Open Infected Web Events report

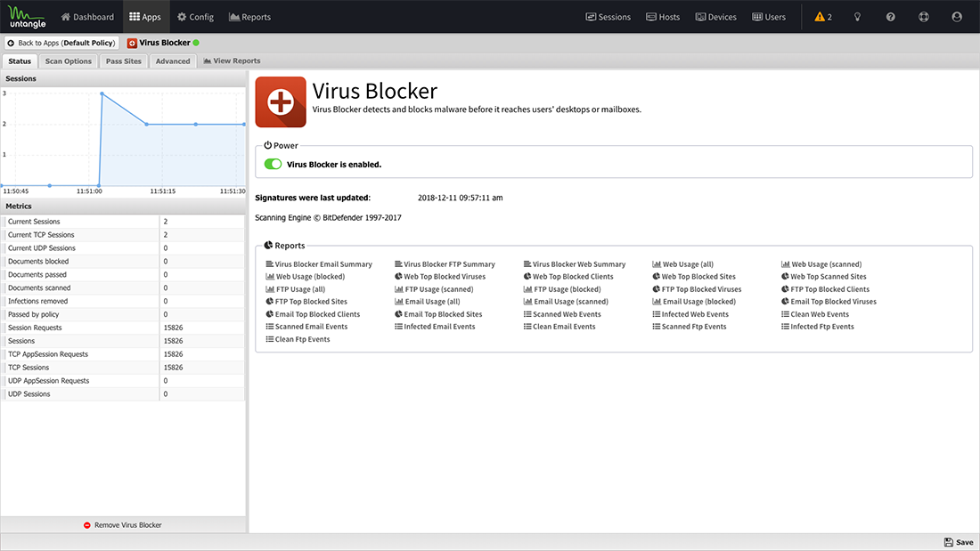click(x=690, y=314)
